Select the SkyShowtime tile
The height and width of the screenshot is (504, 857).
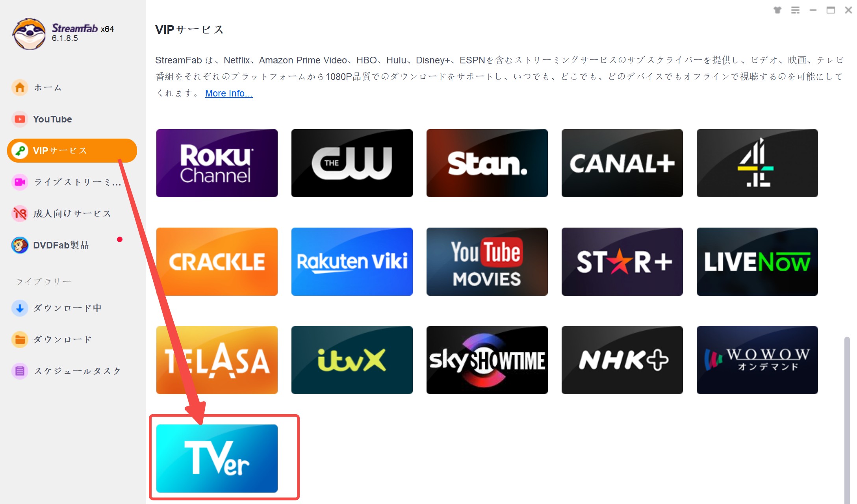(487, 360)
